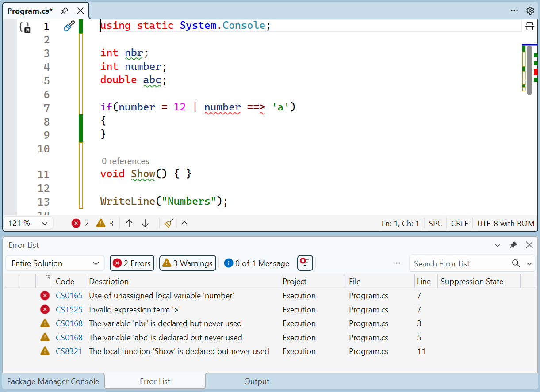Click the error icon on CS0165 row

tap(45, 296)
